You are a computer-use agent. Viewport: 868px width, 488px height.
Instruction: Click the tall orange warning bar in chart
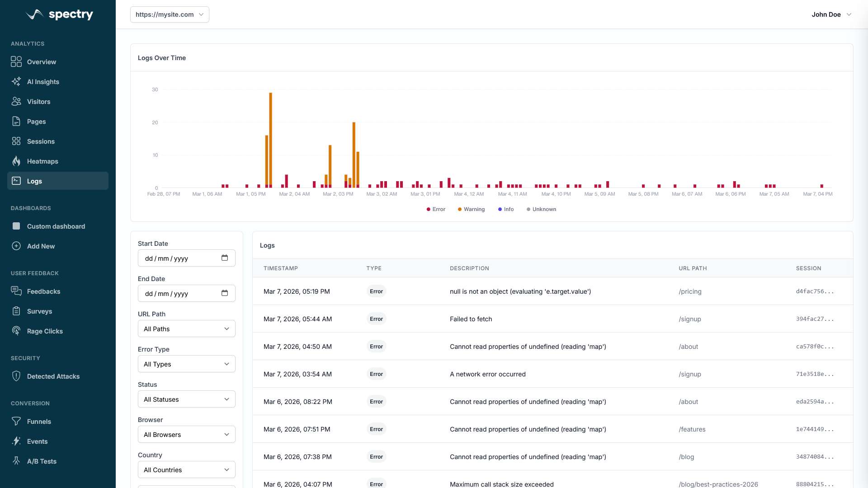(270, 136)
